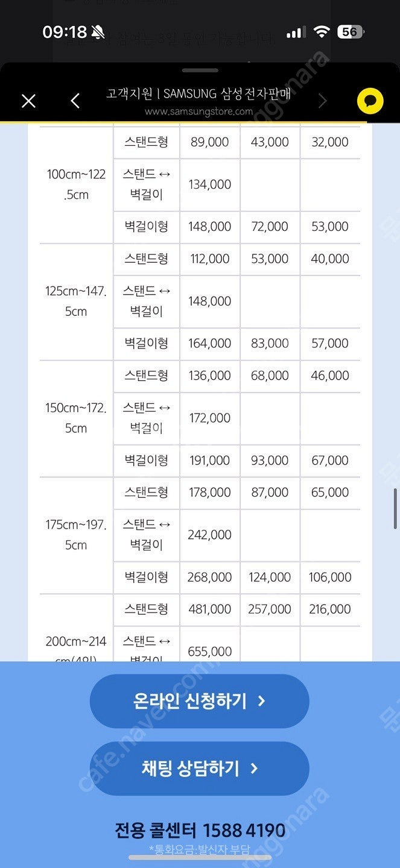The height and width of the screenshot is (868, 400).
Task: Tap the home indicator bar at bottom
Action: [x=200, y=857]
